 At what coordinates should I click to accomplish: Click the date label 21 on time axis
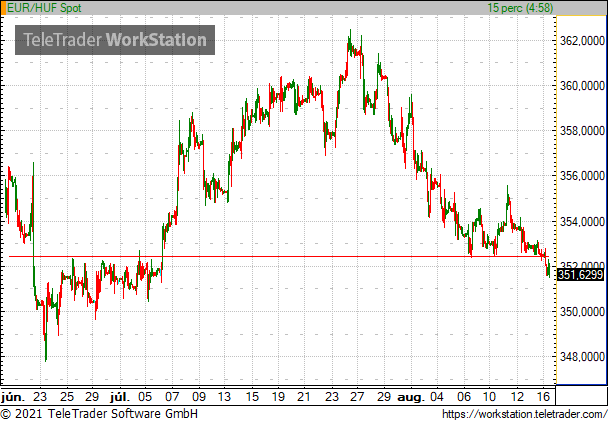pyautogui.click(x=304, y=397)
